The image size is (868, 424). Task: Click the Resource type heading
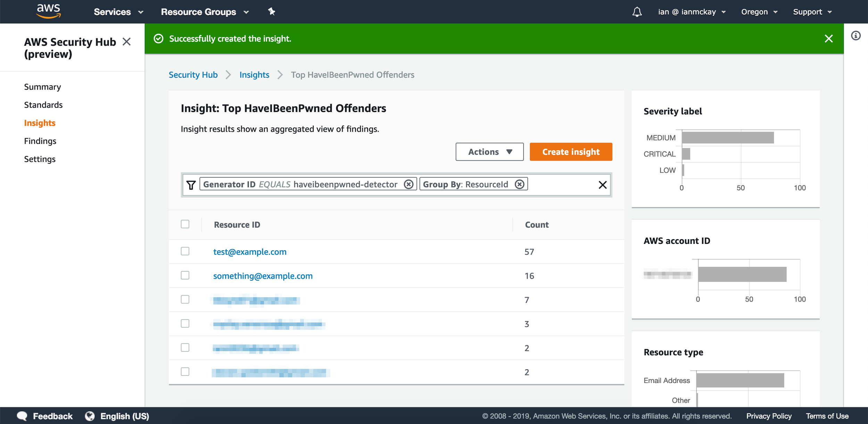(673, 352)
